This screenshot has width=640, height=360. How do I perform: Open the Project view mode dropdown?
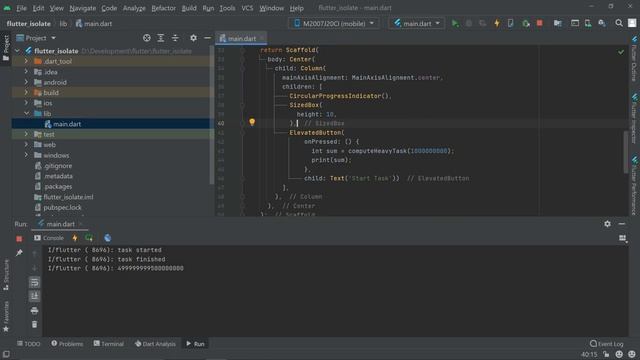(x=36, y=38)
